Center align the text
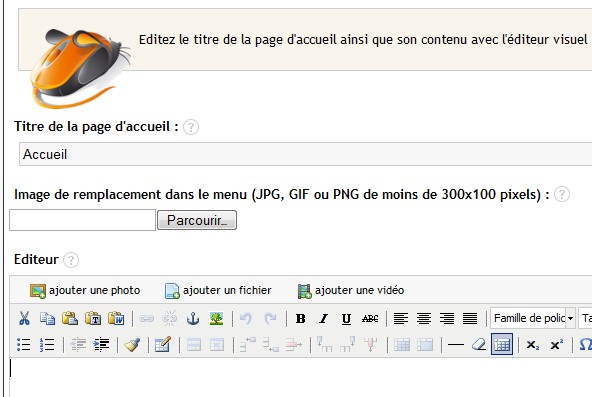Screen dimensions: 592x397 [424, 319]
